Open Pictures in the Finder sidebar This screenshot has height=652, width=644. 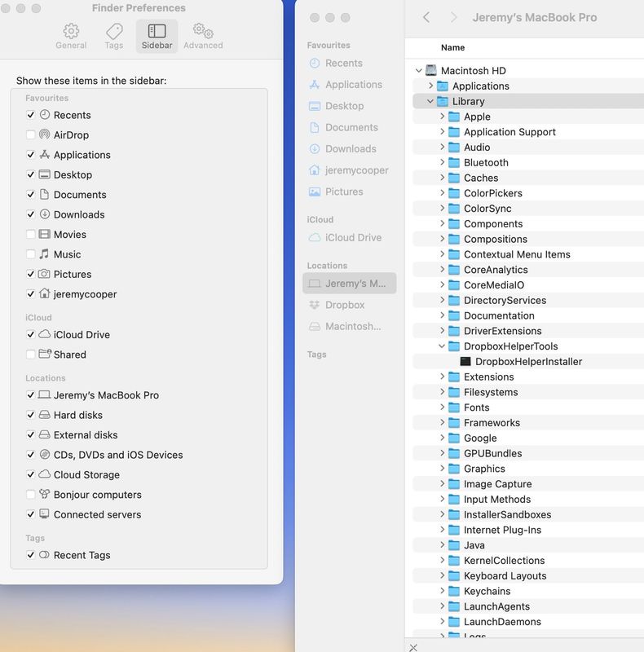click(x=350, y=192)
